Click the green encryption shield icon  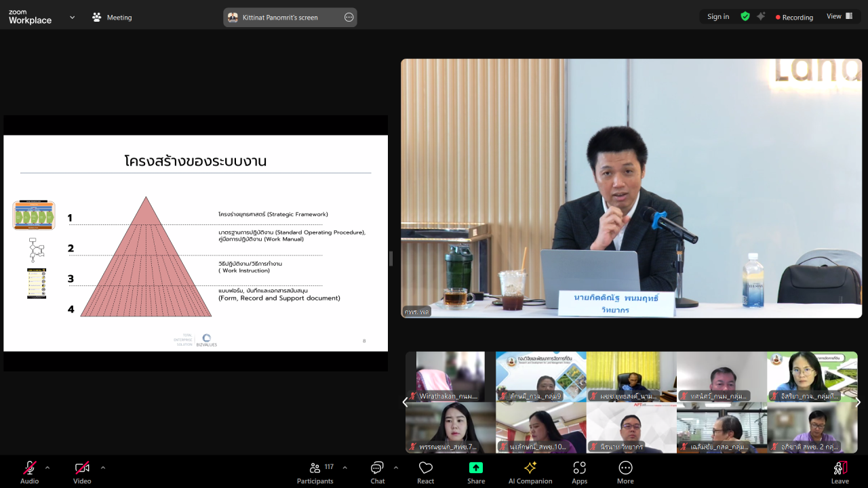(745, 17)
